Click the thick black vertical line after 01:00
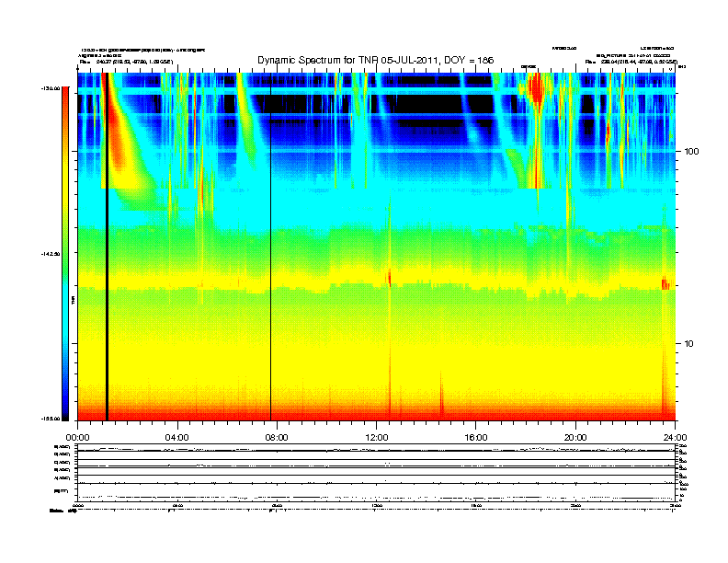The height and width of the screenshot is (563, 728). tap(107, 247)
